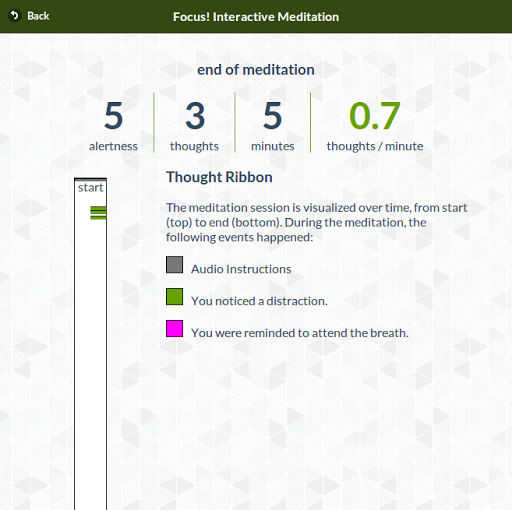
Task: Click the alertness score 5
Action: click(x=114, y=116)
